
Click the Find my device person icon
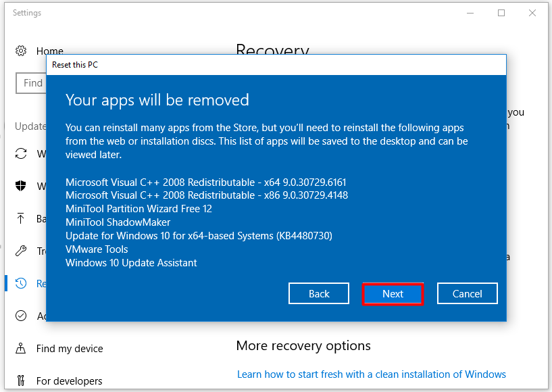[21, 349]
